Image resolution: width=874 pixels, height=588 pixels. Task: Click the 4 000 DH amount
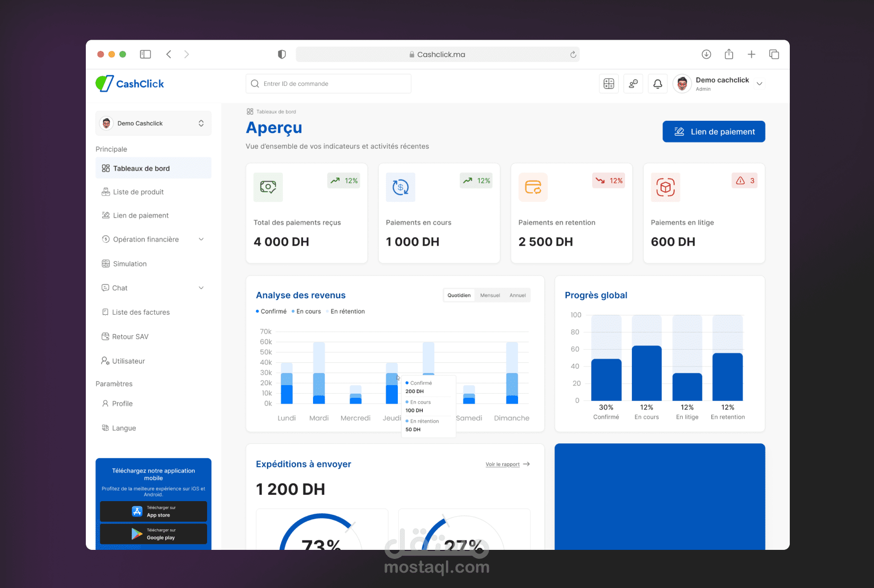click(x=281, y=242)
